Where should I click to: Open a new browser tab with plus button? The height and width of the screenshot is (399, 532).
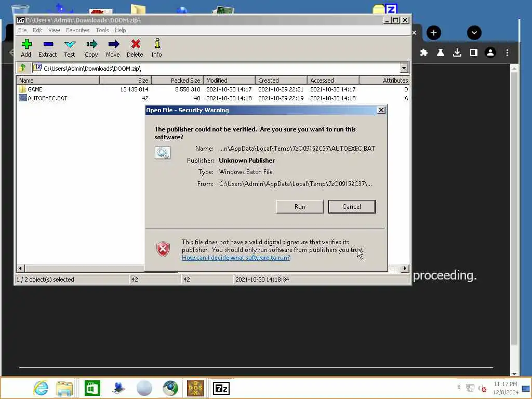434,33
